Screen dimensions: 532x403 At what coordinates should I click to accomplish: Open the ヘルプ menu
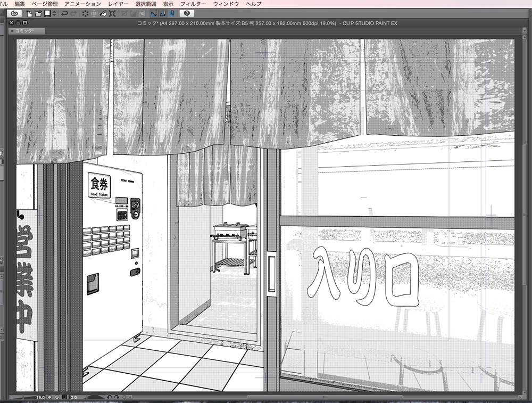254,4
